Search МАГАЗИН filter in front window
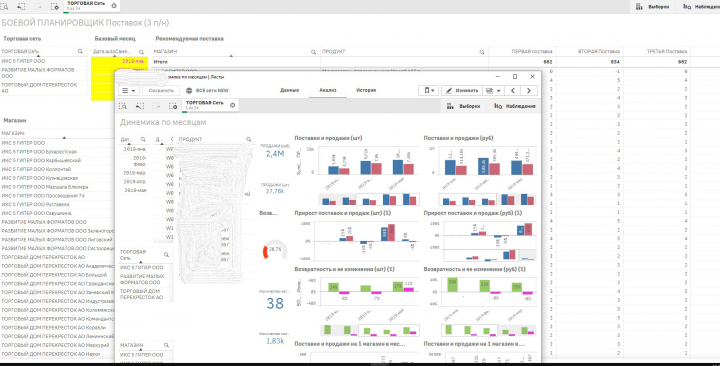The width and height of the screenshot is (720, 366). [166, 345]
